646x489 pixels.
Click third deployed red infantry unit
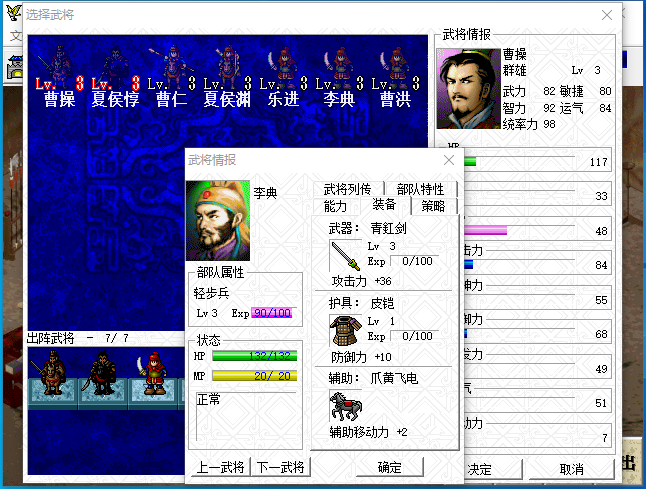coord(153,373)
